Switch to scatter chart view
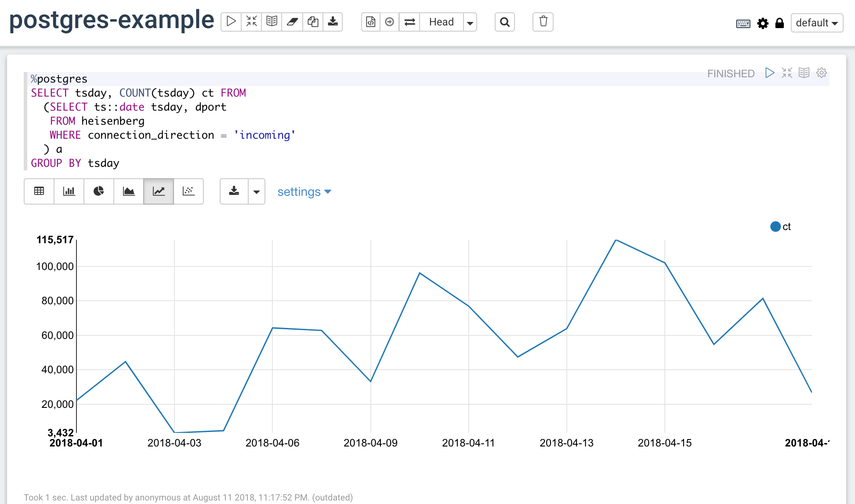 point(188,191)
